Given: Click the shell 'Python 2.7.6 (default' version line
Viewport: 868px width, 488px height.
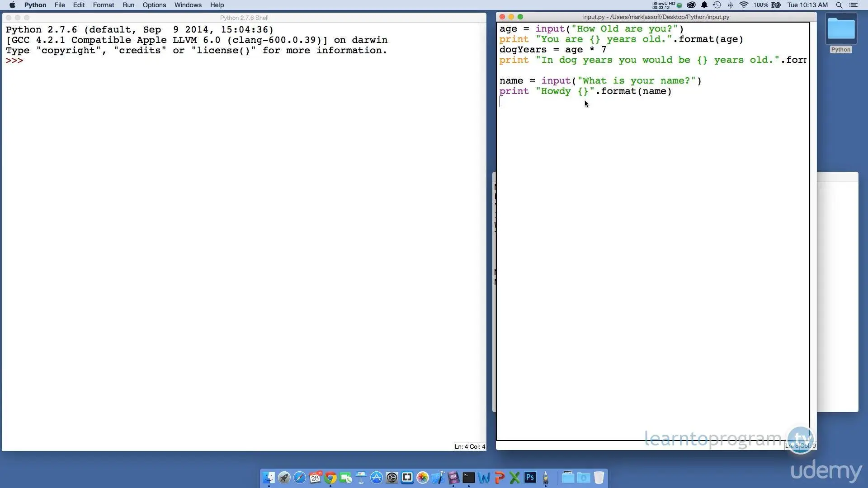Looking at the screenshot, I should (140, 30).
